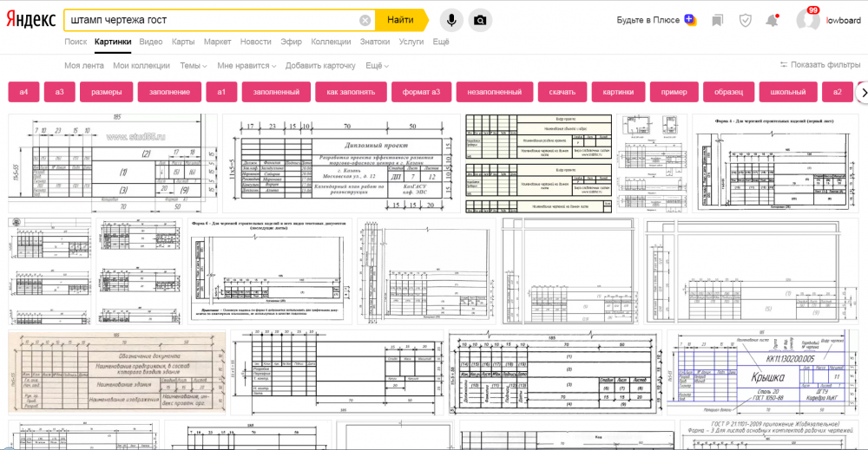868x450 pixels.
Task: Open the shield protection icon
Action: (746, 21)
